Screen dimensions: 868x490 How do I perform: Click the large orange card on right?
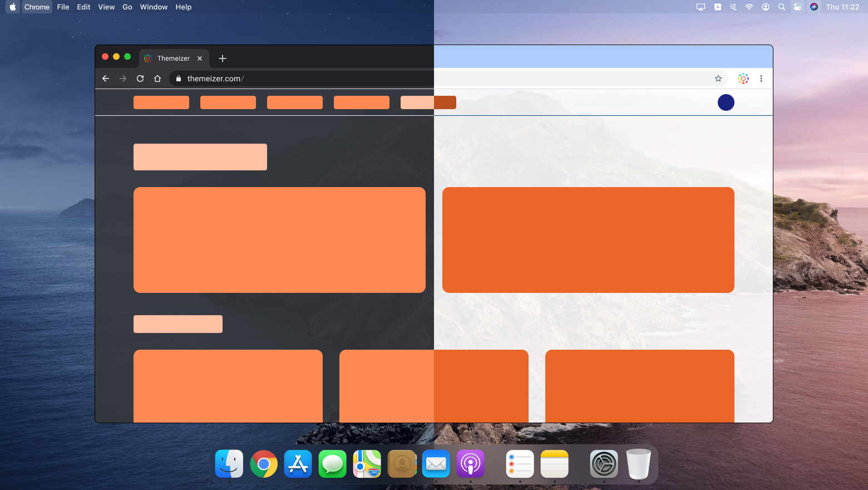[588, 240]
